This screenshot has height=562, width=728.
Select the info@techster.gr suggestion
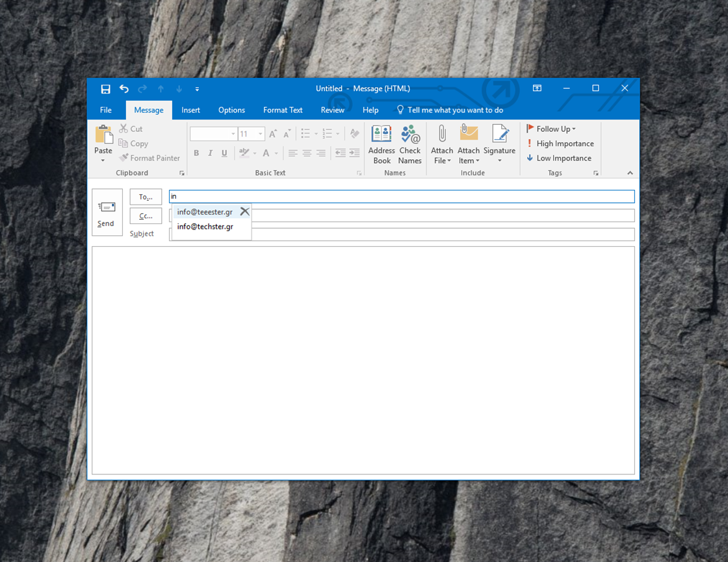[x=205, y=226]
